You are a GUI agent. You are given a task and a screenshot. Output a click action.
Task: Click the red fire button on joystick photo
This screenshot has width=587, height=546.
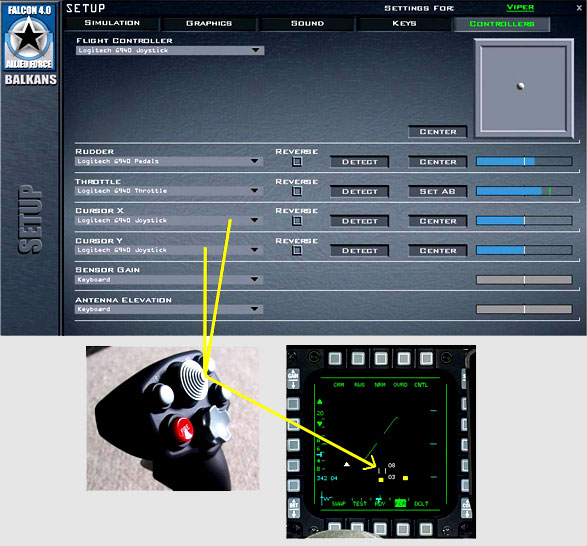pos(183,429)
